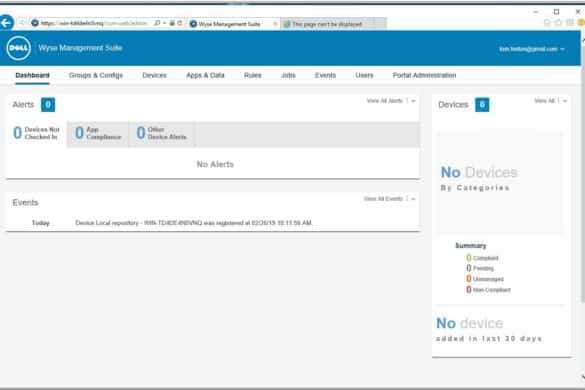The height and width of the screenshot is (390, 585).
Task: Expand the dropdown arrow beside View All Alerts
Action: tap(413, 101)
